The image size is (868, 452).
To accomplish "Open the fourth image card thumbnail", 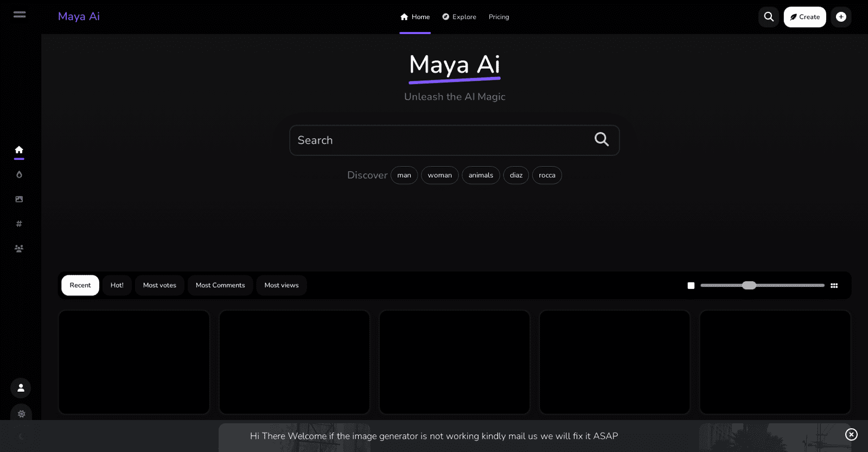I will [x=615, y=362].
